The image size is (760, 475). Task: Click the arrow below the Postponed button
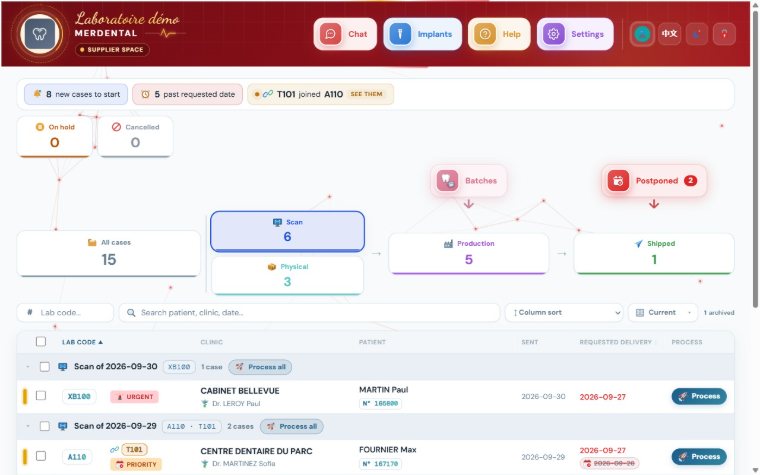654,204
